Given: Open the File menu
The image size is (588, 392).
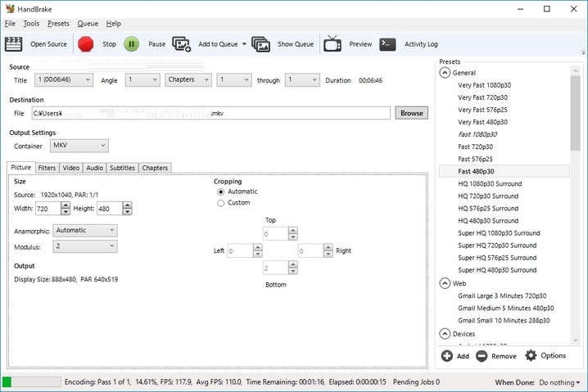Looking at the screenshot, I should tap(10, 24).
